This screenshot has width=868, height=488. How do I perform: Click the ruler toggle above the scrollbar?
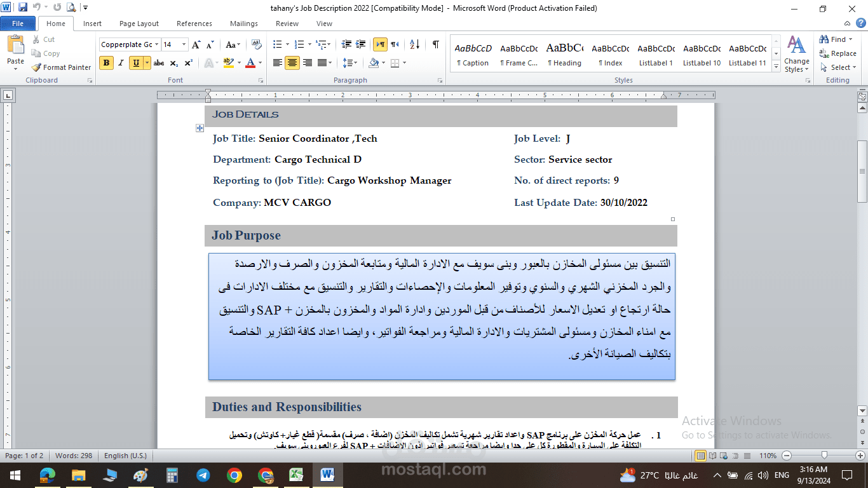pyautogui.click(x=862, y=97)
